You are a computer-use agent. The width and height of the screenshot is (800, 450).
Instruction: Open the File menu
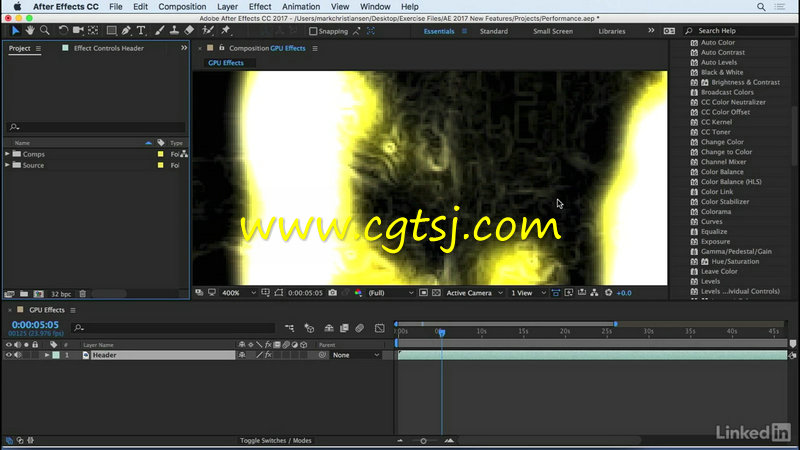(x=116, y=7)
